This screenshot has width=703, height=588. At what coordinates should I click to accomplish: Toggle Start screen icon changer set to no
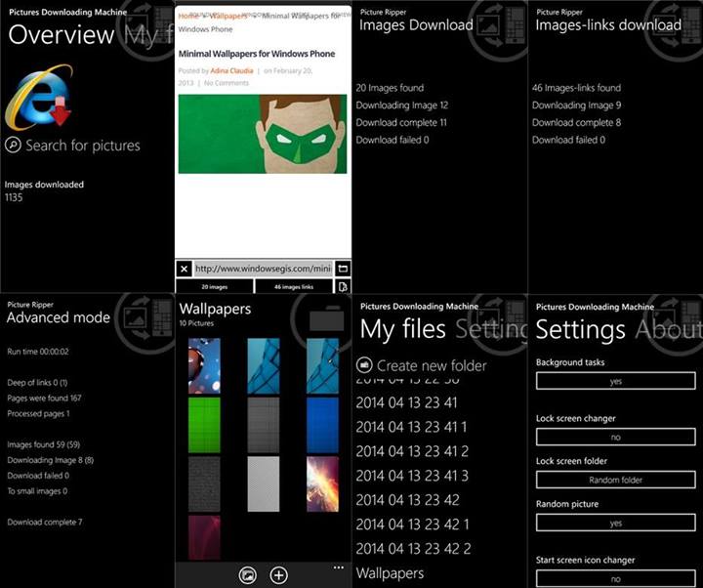coord(615,578)
